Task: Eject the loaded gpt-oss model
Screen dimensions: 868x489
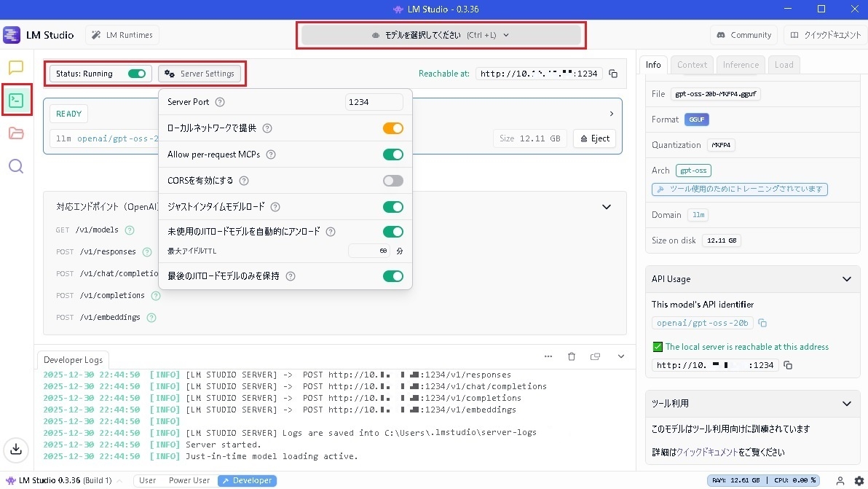Action: point(594,138)
